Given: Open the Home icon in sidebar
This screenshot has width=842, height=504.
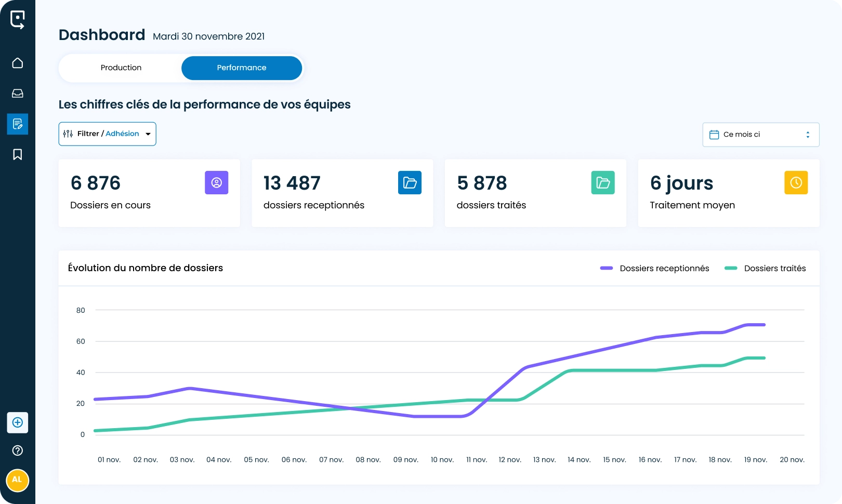Looking at the screenshot, I should [x=18, y=63].
